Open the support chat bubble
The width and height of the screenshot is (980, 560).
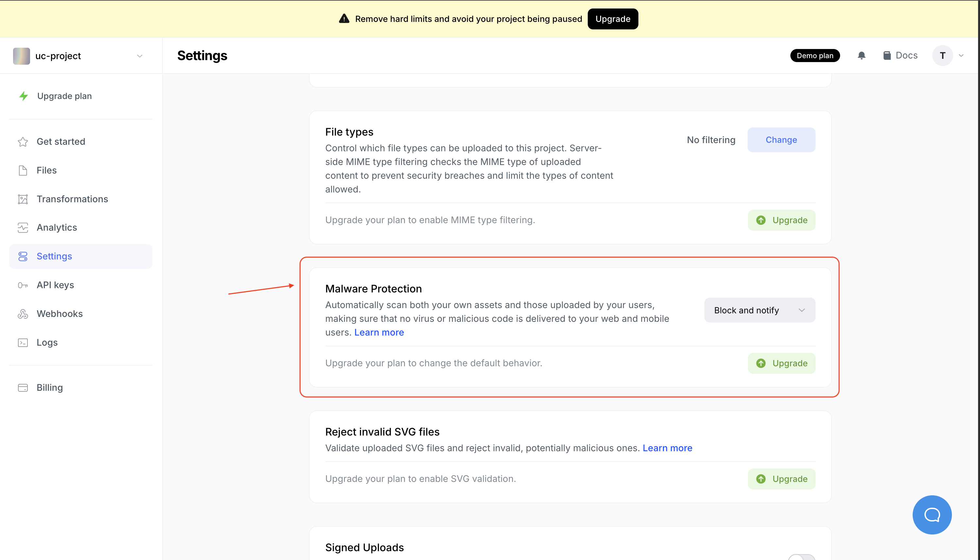pyautogui.click(x=932, y=515)
